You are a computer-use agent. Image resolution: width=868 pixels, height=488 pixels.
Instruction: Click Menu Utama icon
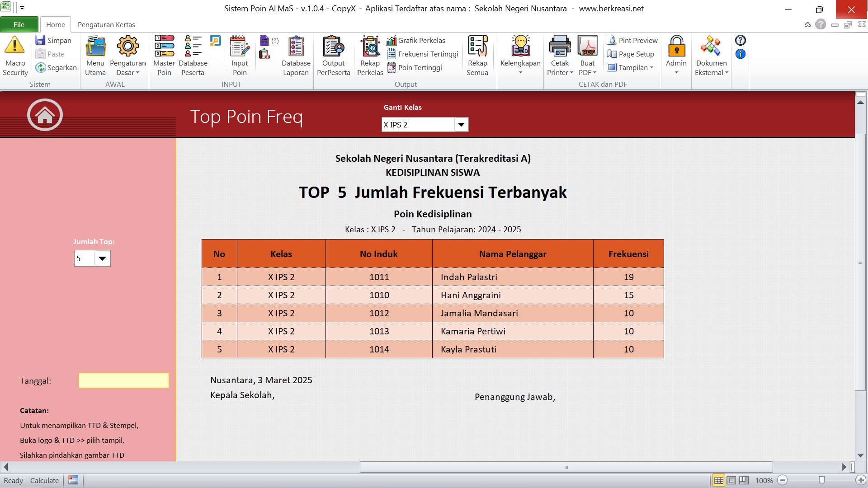click(95, 46)
